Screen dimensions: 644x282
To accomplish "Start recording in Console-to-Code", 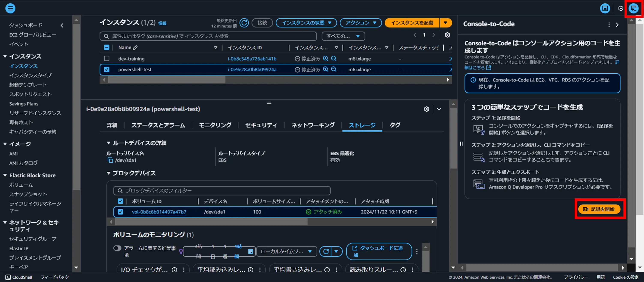I will tap(599, 209).
